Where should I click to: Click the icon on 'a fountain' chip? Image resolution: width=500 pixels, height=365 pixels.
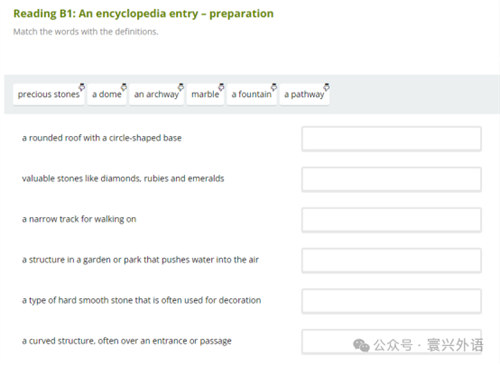(x=274, y=87)
